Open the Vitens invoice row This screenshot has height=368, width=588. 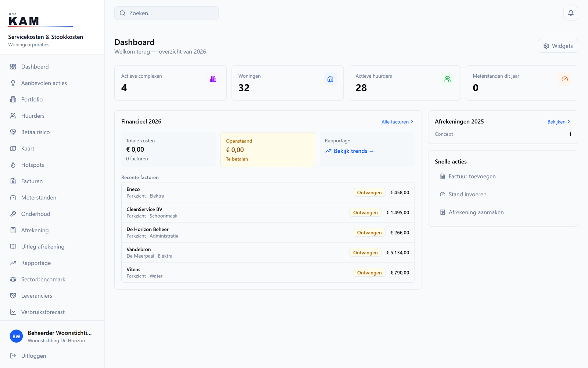coord(268,273)
